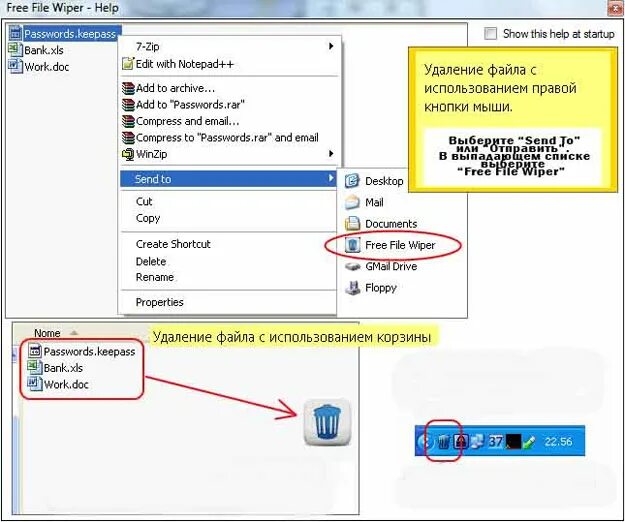
Task: Select Add to "Passwords.rar" entry
Action: tap(190, 105)
